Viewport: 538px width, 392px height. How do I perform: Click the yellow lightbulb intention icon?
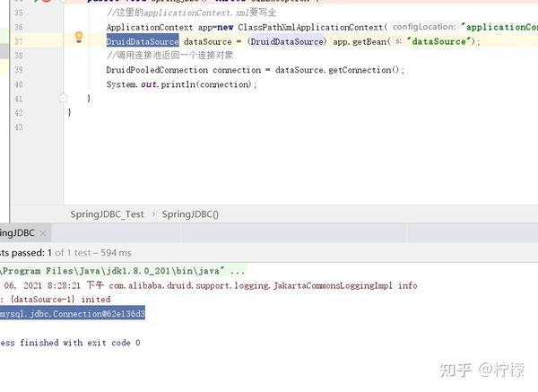tap(79, 37)
